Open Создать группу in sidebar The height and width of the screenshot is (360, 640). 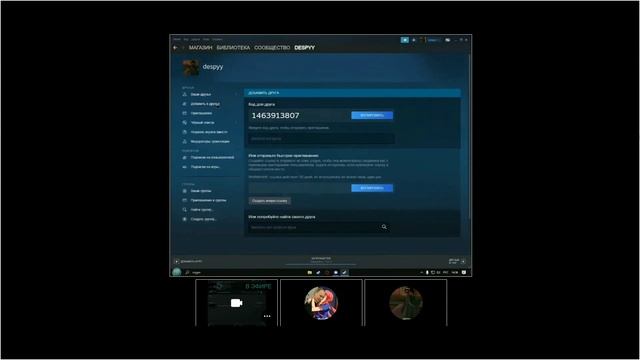203,219
